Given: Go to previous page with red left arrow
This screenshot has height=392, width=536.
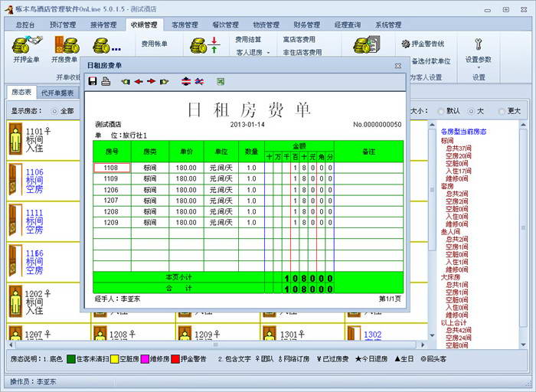Looking at the screenshot, I should click(139, 81).
